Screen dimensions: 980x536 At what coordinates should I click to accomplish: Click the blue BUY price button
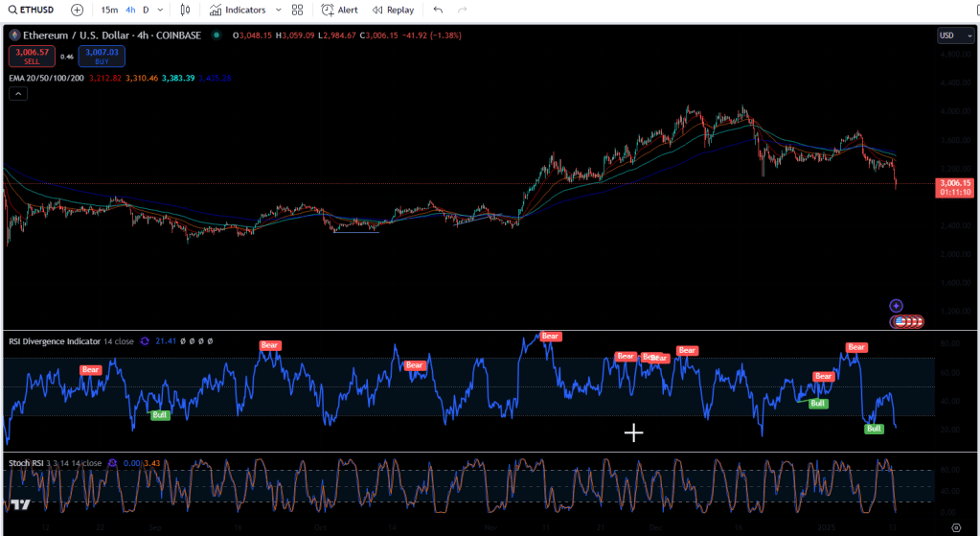[102, 56]
